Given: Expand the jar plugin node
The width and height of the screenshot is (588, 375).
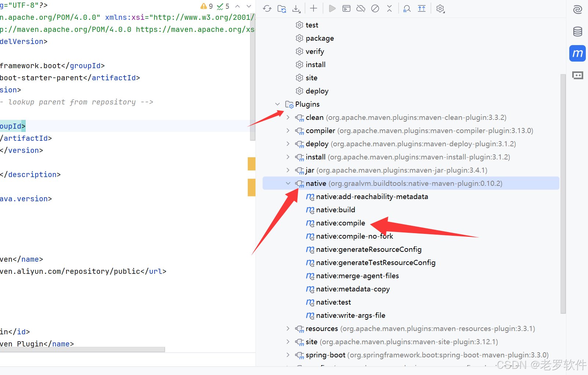Looking at the screenshot, I should (x=288, y=170).
